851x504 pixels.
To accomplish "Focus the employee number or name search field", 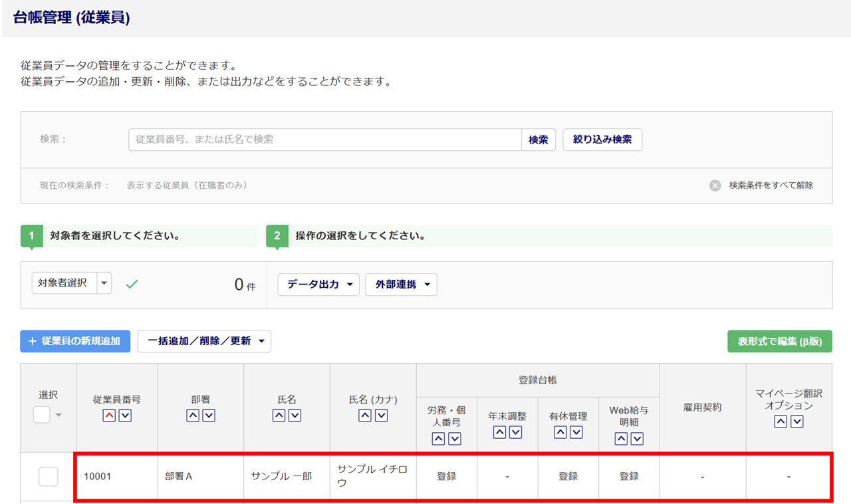I will click(x=325, y=140).
